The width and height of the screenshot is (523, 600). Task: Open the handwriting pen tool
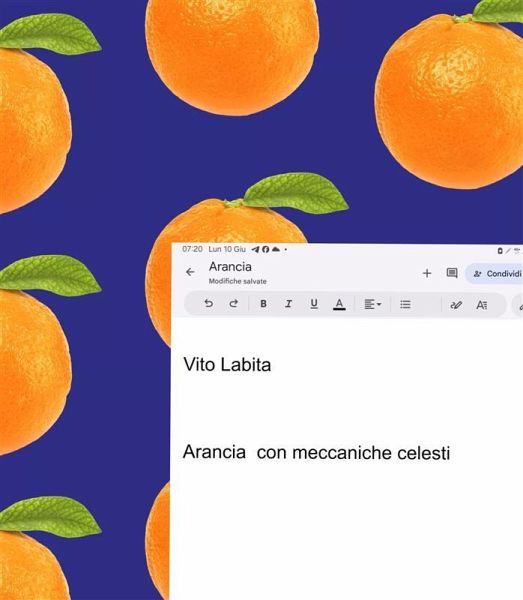click(x=456, y=305)
